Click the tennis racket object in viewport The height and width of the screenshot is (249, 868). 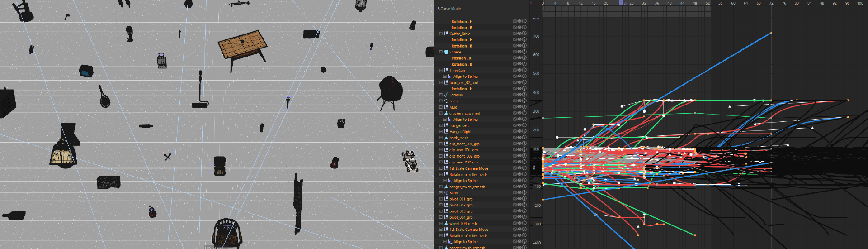click(x=104, y=96)
